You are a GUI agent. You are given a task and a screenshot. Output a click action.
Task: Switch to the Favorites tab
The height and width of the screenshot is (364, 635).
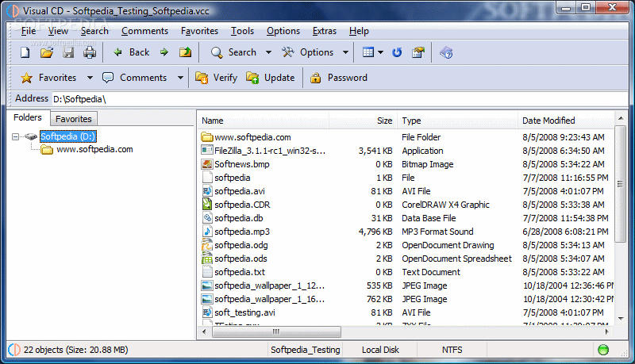74,119
